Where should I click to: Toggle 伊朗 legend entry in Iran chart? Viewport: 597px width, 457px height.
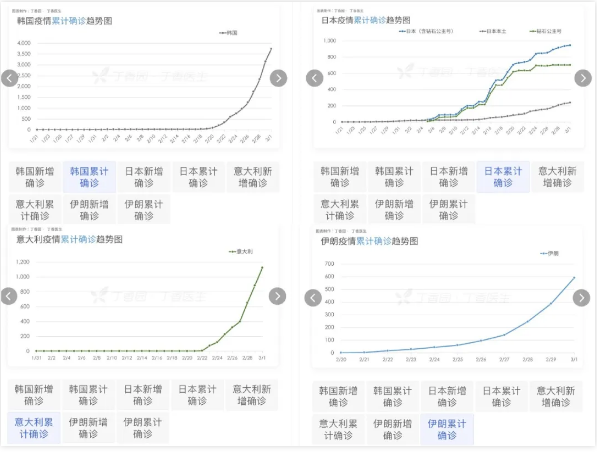coord(549,253)
